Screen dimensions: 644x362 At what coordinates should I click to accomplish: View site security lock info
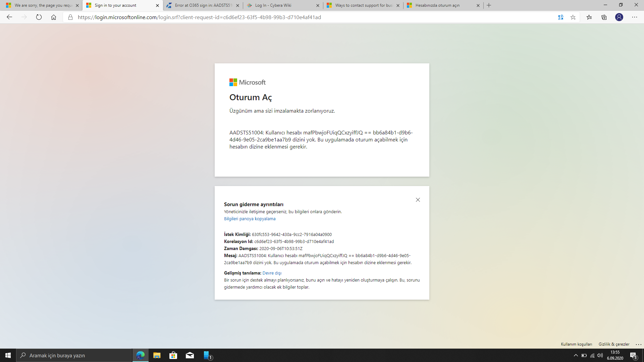coord(70,17)
